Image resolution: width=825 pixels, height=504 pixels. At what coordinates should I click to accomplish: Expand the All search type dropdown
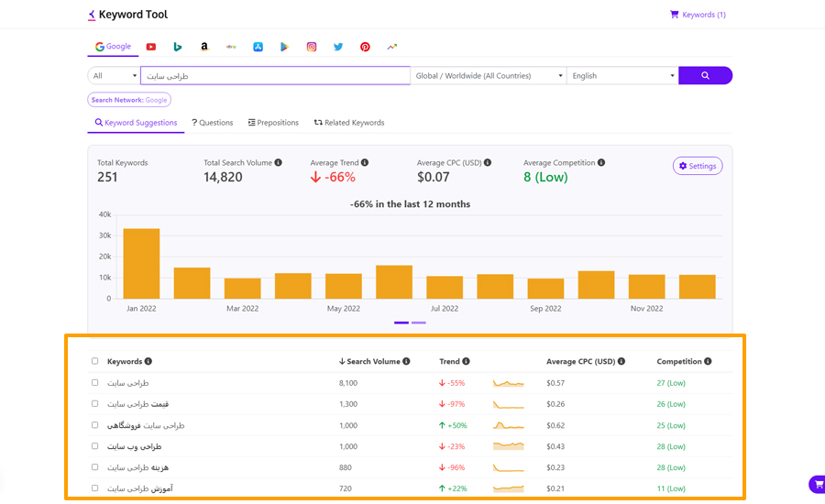[114, 75]
